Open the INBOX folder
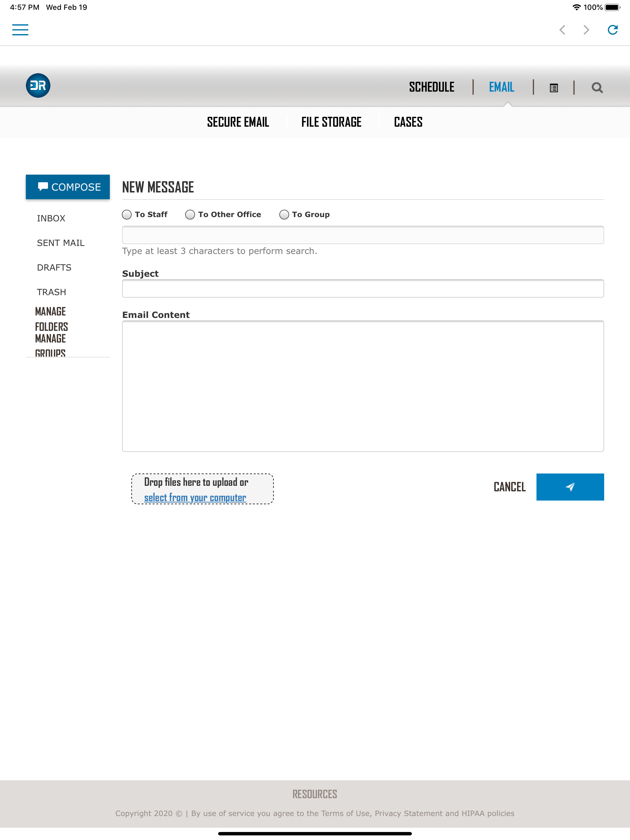The height and width of the screenshot is (840, 630). pyautogui.click(x=51, y=218)
